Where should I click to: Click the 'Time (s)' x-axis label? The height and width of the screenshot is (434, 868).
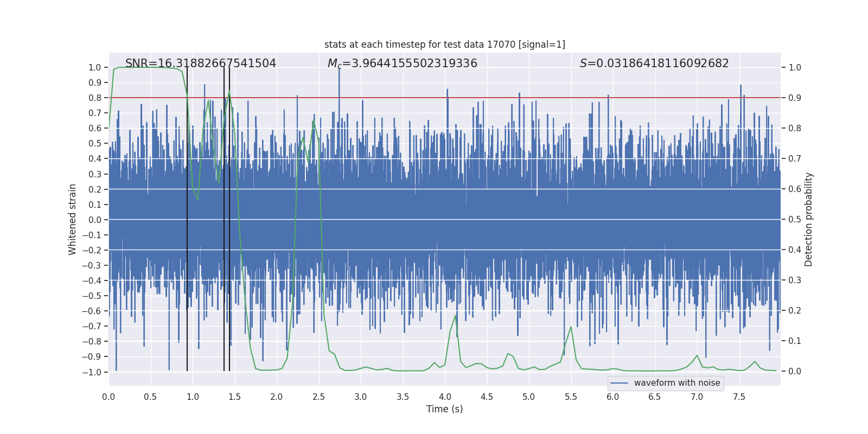point(445,409)
